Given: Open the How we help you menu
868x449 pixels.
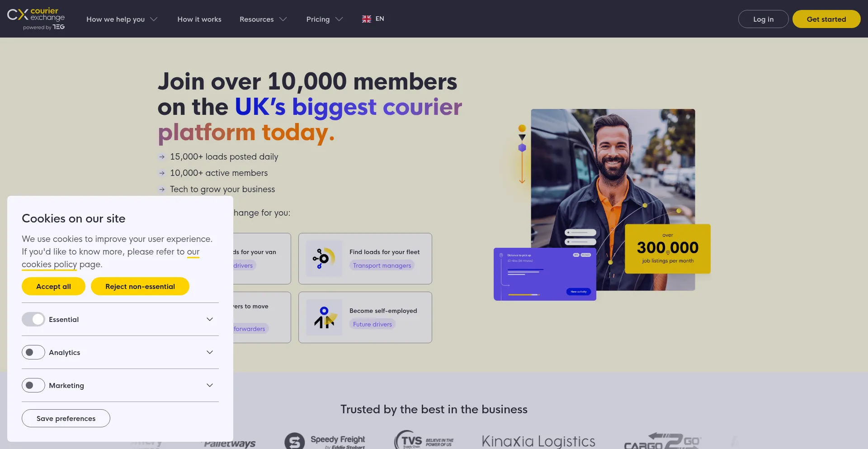Looking at the screenshot, I should point(122,19).
